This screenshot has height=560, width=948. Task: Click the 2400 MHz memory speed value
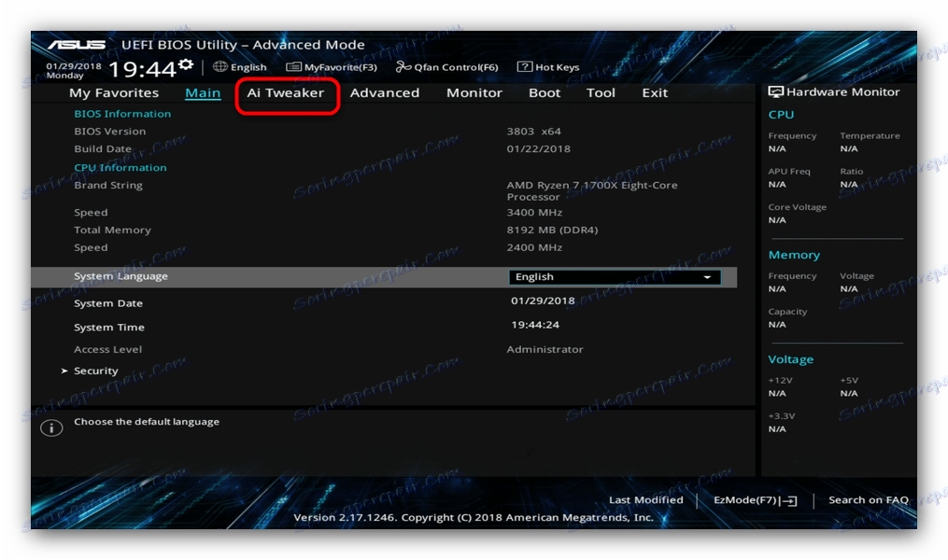534,247
